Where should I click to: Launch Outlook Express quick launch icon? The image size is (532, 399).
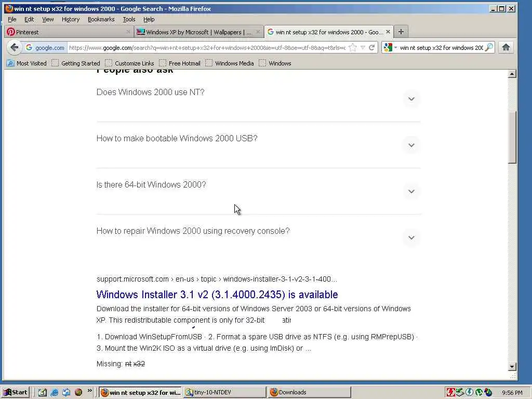(66, 392)
